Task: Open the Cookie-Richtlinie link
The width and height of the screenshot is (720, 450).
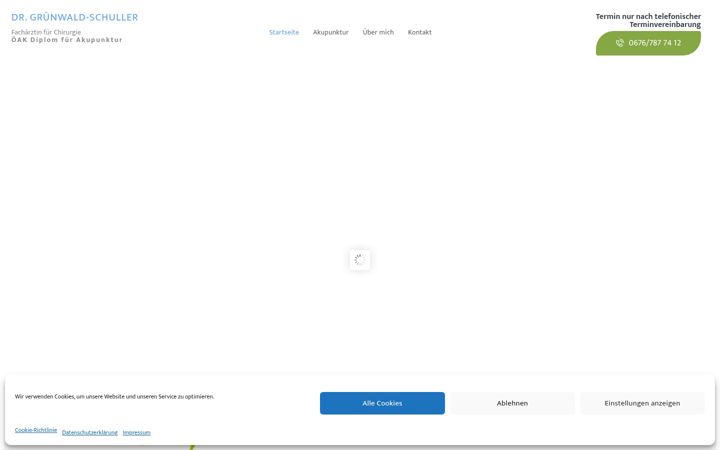Action: (x=36, y=430)
